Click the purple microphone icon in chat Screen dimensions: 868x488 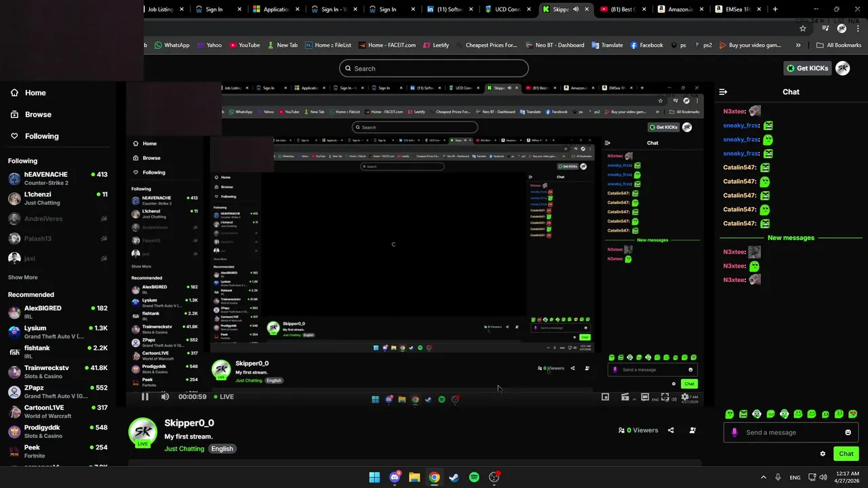[734, 432]
